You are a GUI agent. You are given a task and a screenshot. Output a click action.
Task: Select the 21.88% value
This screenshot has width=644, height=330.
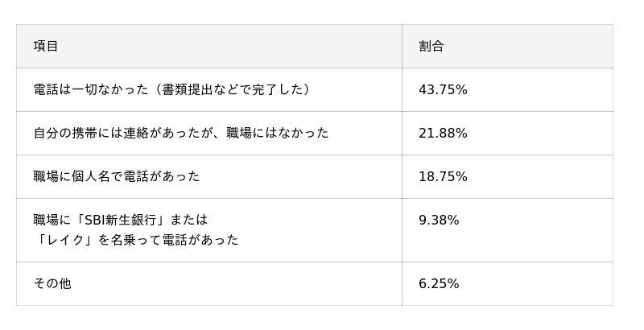[443, 134]
